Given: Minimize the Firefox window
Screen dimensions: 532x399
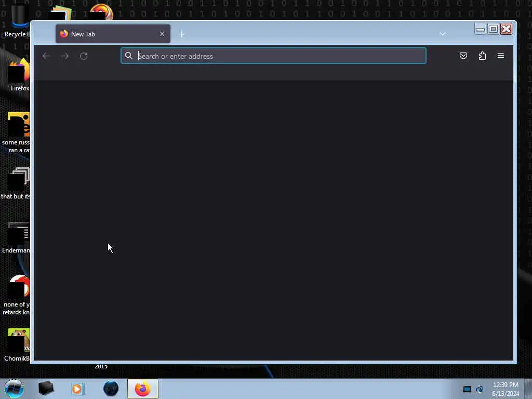Looking at the screenshot, I should point(481,29).
